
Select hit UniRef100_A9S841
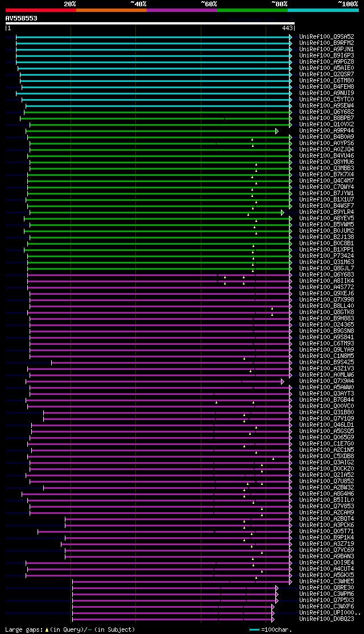click(x=326, y=337)
